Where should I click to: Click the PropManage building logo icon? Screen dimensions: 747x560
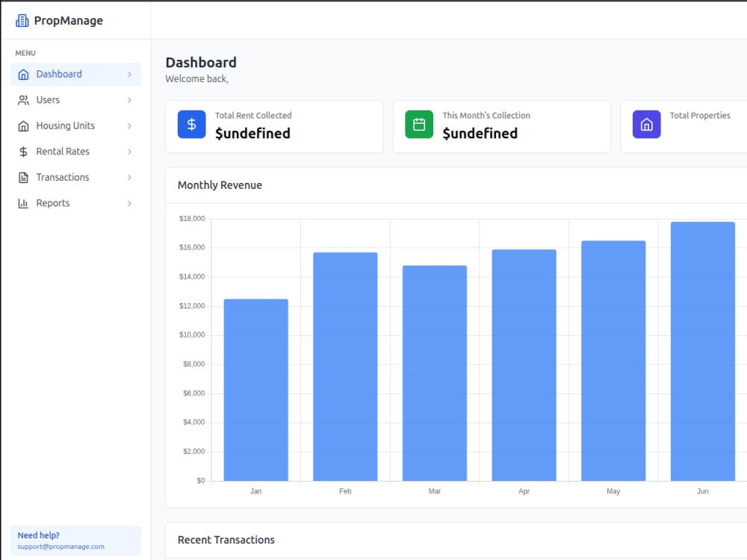[22, 20]
